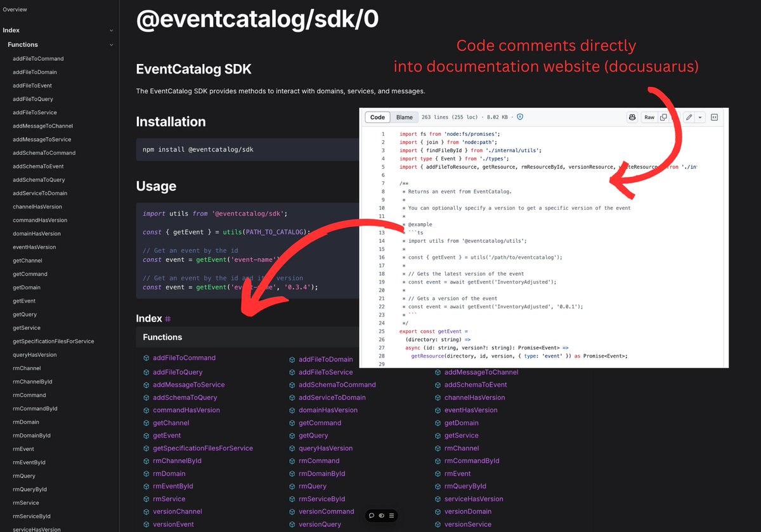Image resolution: width=761 pixels, height=532 pixels.
Task: Click cube icon beside getSpecificationFilesForService
Action: (x=146, y=448)
